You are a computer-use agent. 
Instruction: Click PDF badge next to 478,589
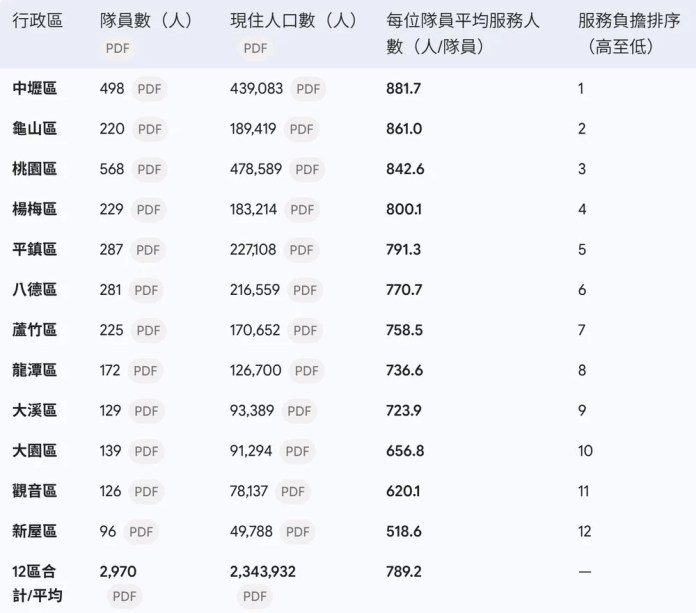click(x=307, y=169)
